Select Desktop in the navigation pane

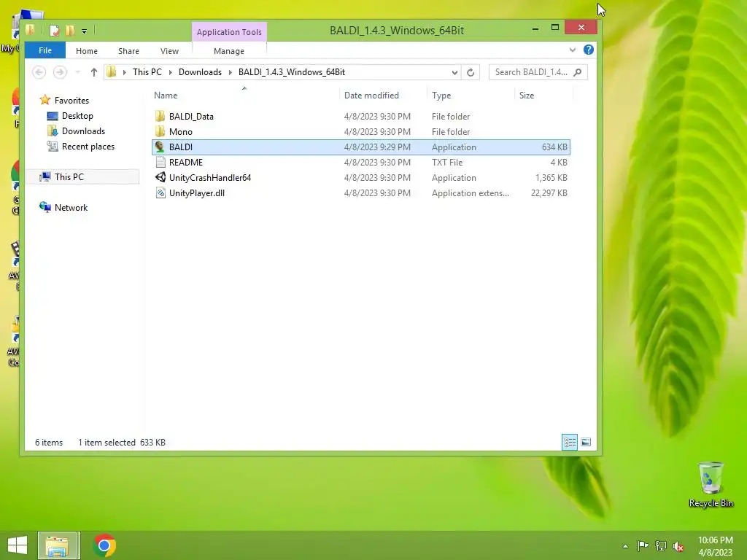[x=77, y=116]
